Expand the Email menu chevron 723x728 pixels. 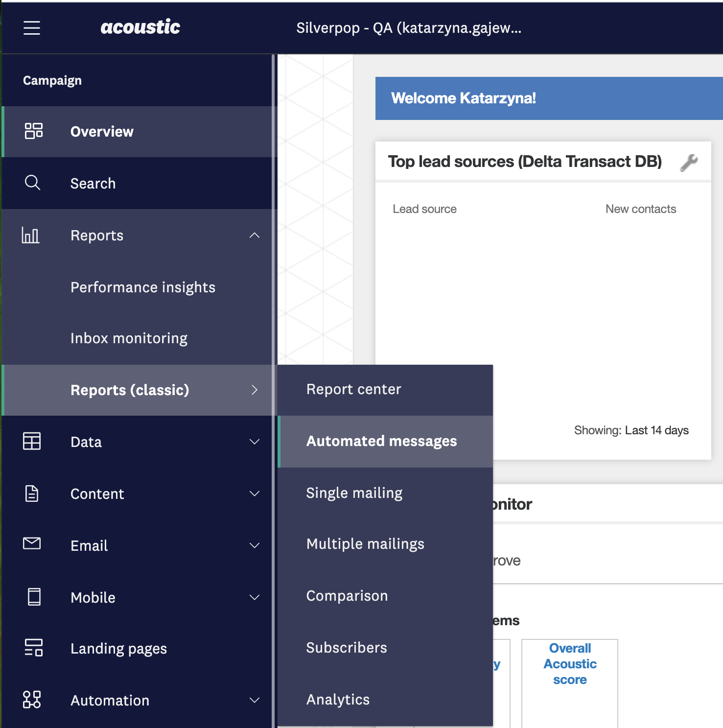click(x=255, y=545)
